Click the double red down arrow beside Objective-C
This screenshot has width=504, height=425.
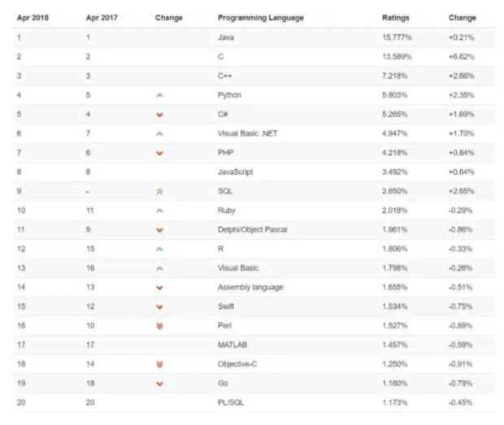point(159,364)
